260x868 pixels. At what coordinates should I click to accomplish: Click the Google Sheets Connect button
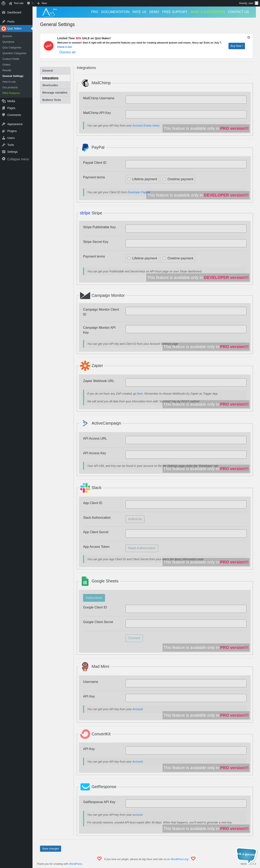[x=134, y=638]
